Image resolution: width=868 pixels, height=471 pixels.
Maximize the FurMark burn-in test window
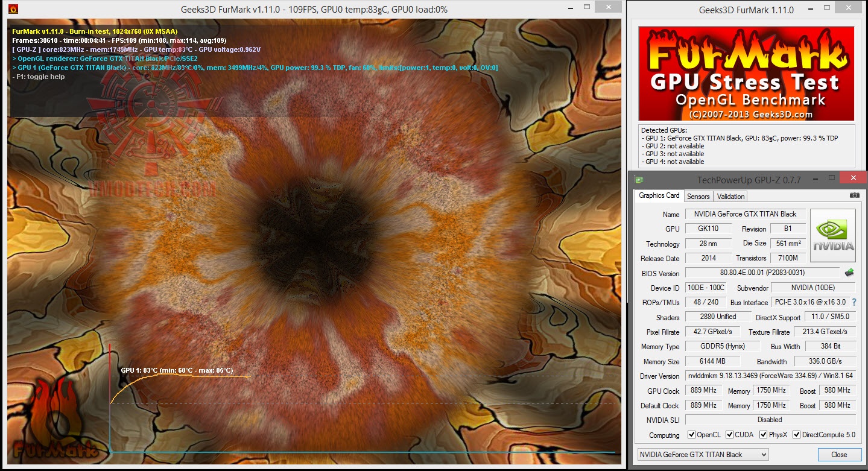click(x=587, y=8)
